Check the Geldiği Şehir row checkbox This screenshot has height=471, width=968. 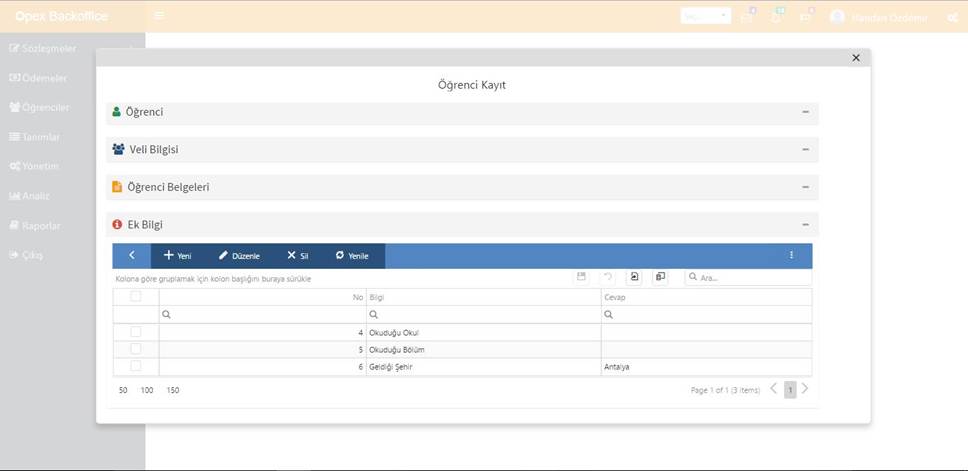(136, 366)
